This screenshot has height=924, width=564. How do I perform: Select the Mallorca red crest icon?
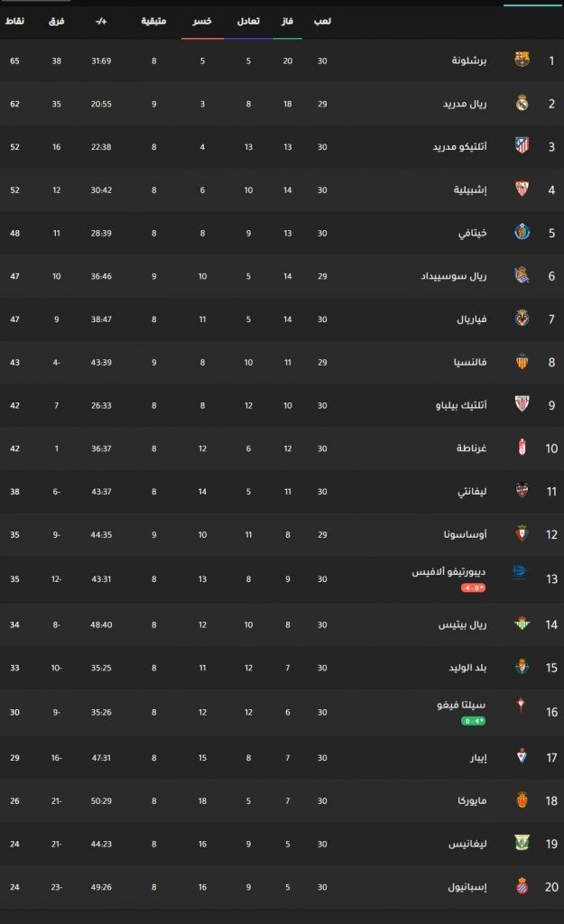tap(522, 799)
